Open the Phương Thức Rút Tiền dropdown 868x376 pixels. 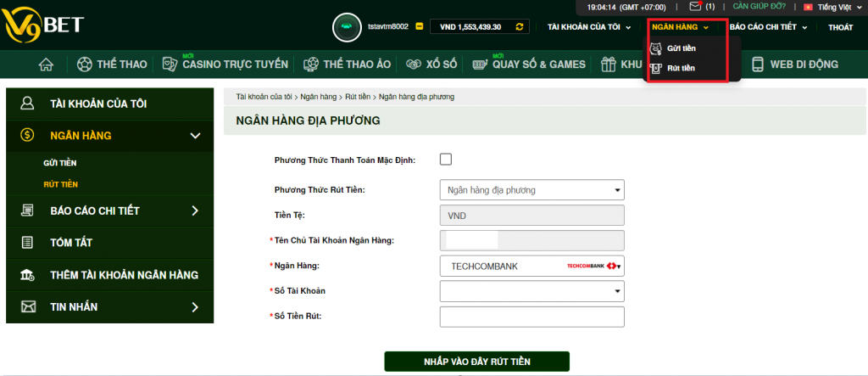click(x=532, y=190)
